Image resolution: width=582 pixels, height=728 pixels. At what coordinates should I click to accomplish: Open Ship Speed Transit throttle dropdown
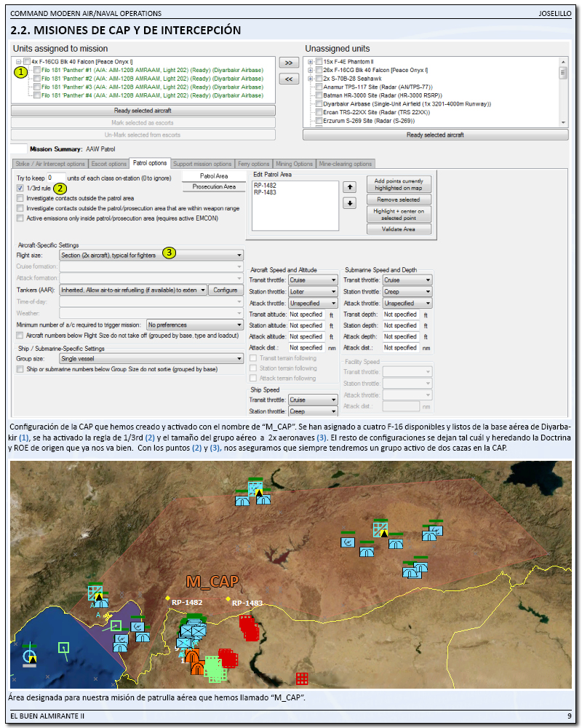(313, 400)
